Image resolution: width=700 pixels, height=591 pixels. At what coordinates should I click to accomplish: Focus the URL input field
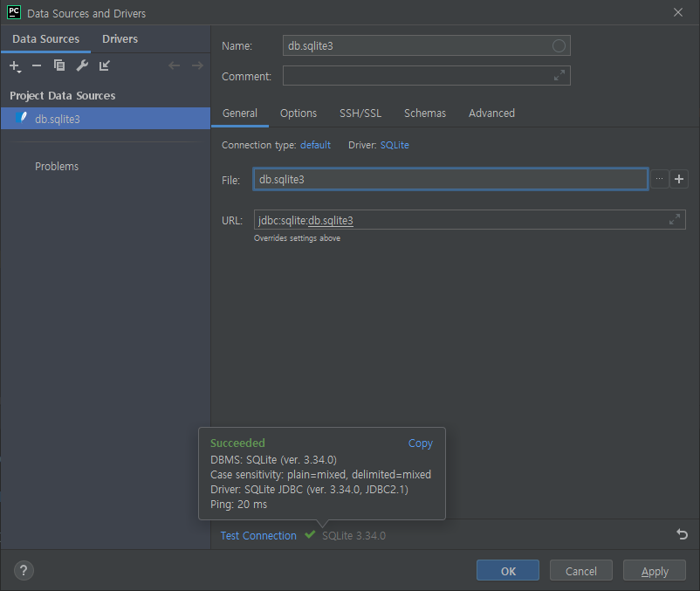tap(470, 220)
